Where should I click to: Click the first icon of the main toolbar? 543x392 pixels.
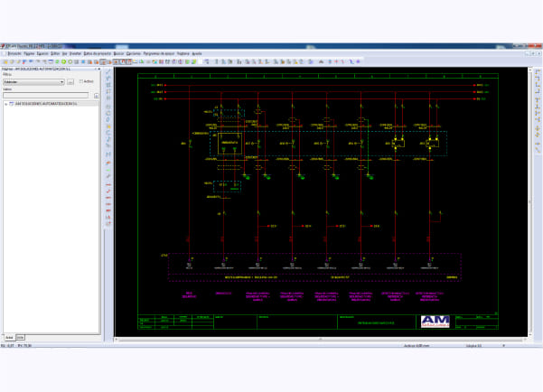[5, 62]
